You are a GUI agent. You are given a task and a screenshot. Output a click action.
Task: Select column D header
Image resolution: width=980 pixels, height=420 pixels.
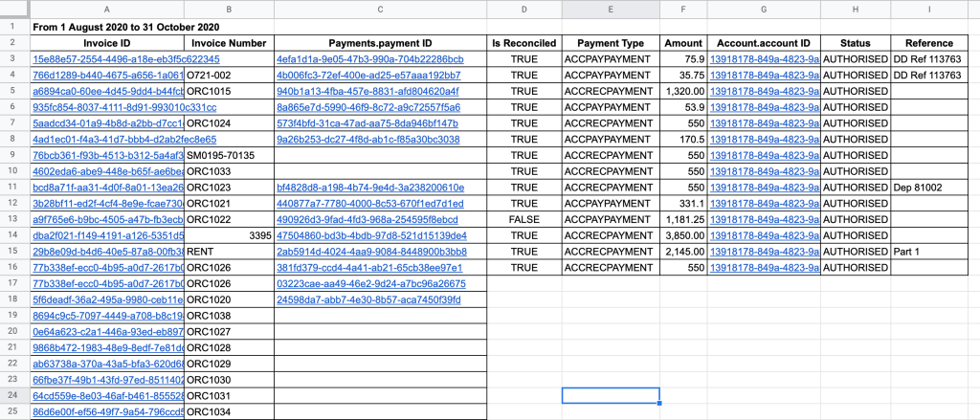click(x=524, y=10)
